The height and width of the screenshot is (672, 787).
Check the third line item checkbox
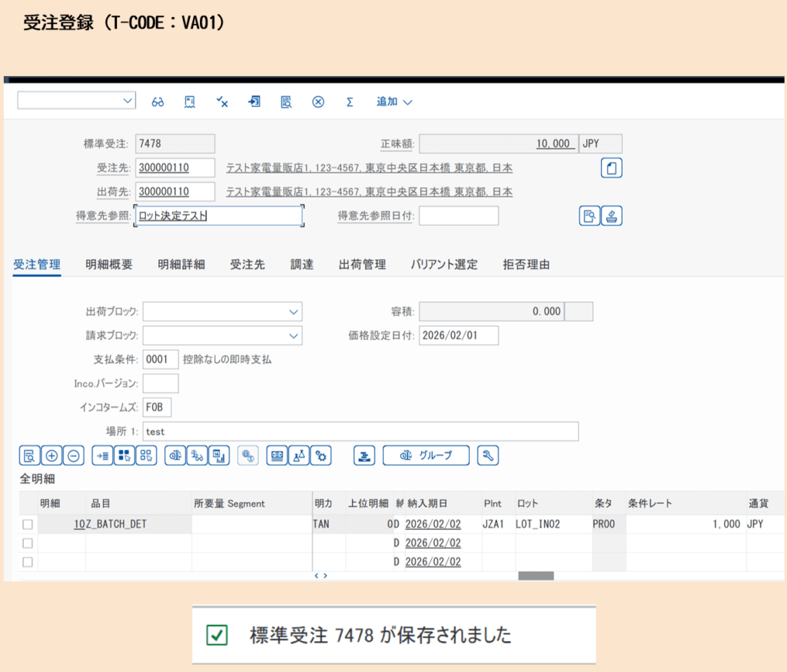(28, 562)
